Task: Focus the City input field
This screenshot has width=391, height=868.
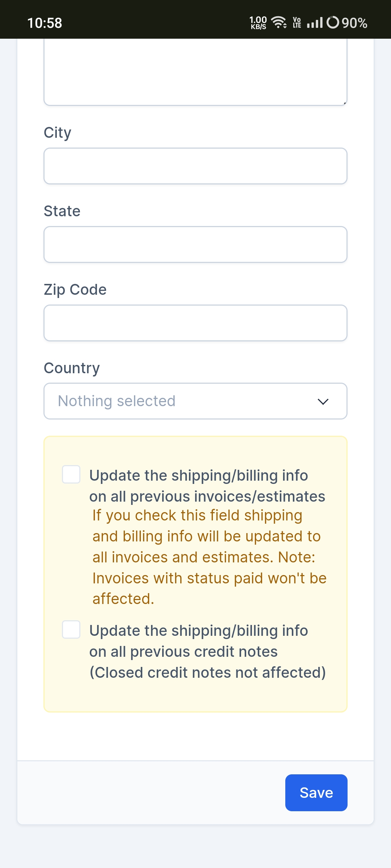Action: [195, 166]
